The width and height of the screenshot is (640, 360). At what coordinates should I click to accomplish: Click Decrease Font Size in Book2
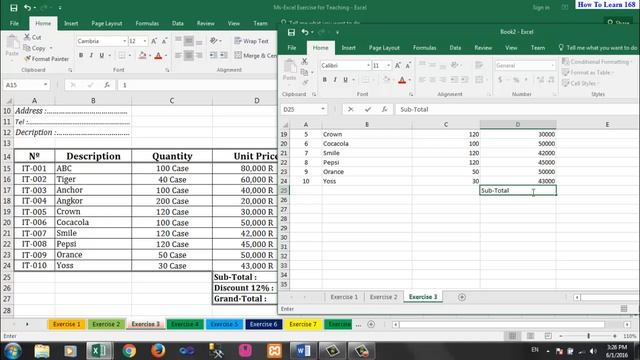408,65
